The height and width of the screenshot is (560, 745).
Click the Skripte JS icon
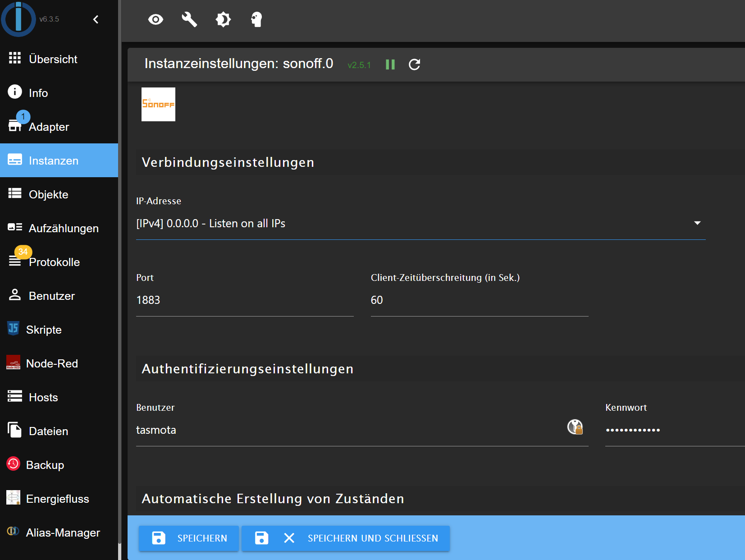pos(14,328)
